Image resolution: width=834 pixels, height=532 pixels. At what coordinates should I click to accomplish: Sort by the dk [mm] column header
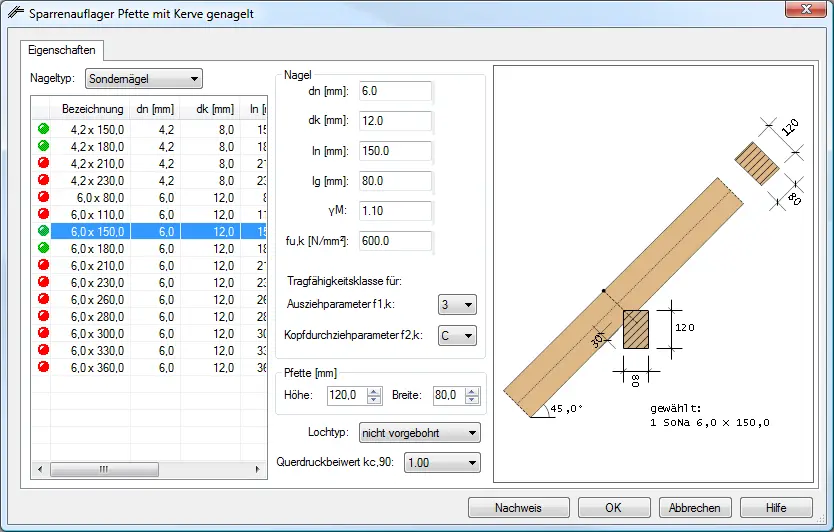211,109
